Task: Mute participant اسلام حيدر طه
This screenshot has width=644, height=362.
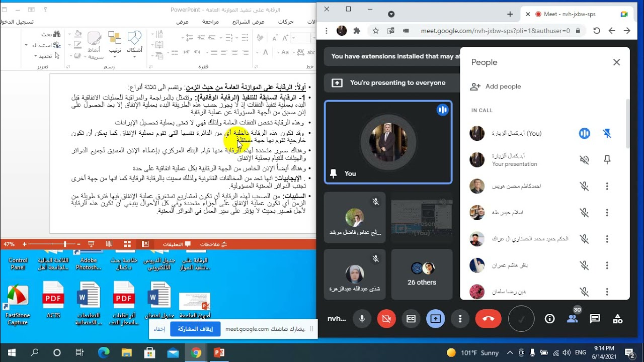Action: pos(584,213)
